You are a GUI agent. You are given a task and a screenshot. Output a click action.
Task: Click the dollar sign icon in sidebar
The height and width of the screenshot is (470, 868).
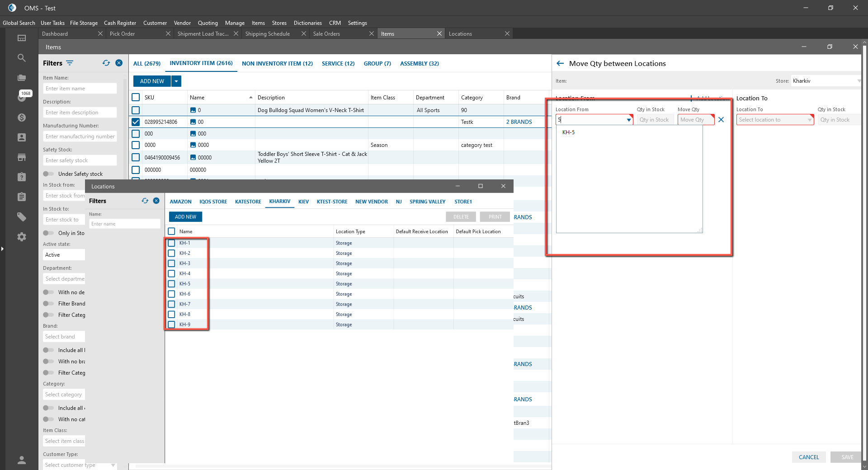pos(21,117)
